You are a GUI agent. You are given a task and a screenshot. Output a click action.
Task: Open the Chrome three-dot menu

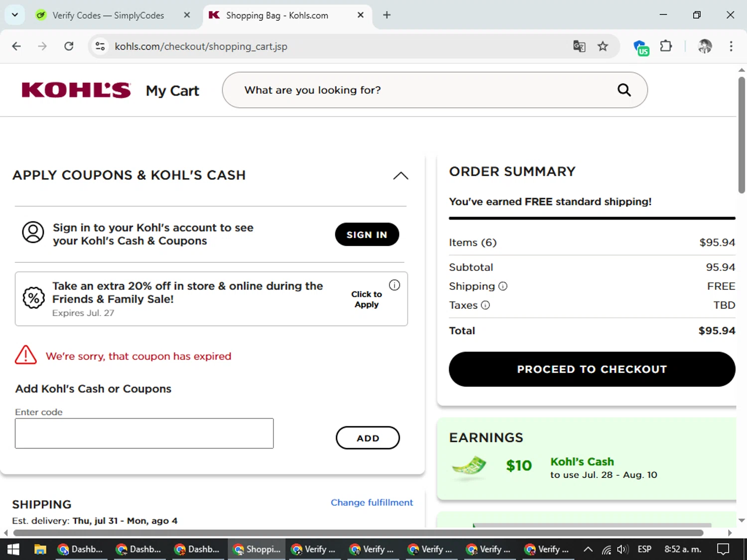tap(731, 46)
